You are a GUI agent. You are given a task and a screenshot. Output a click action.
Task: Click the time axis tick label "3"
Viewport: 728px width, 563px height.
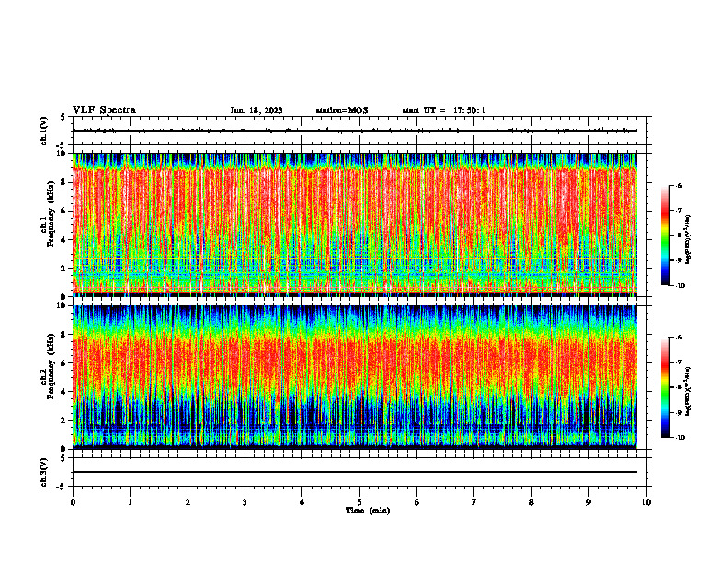click(x=245, y=502)
